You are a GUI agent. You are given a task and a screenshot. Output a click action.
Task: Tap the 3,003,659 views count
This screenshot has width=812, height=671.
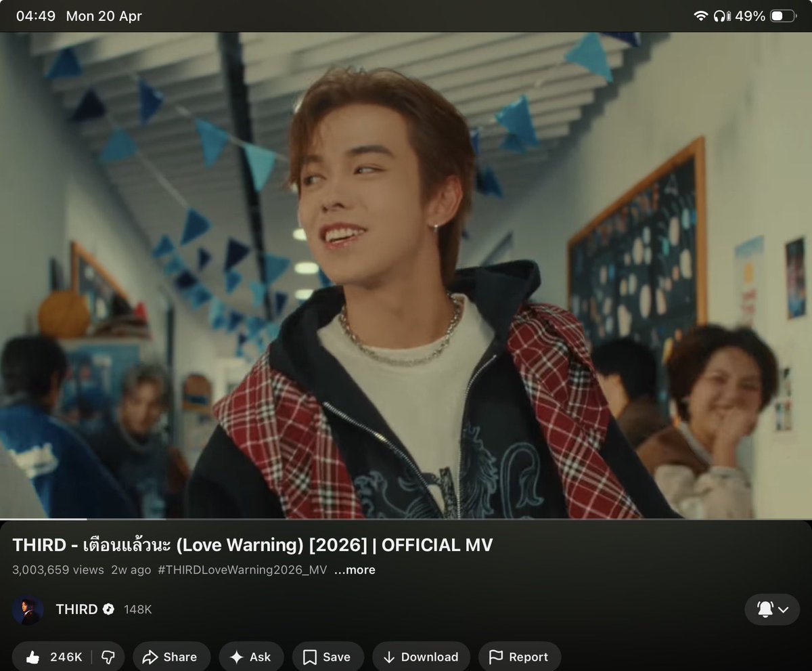(58, 570)
